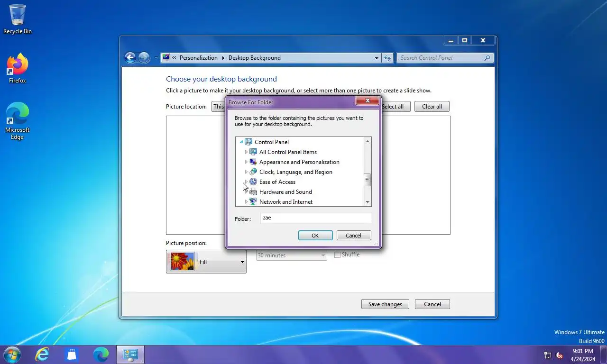
Task: Select the All Control Panel Items icon
Action: coord(253,152)
